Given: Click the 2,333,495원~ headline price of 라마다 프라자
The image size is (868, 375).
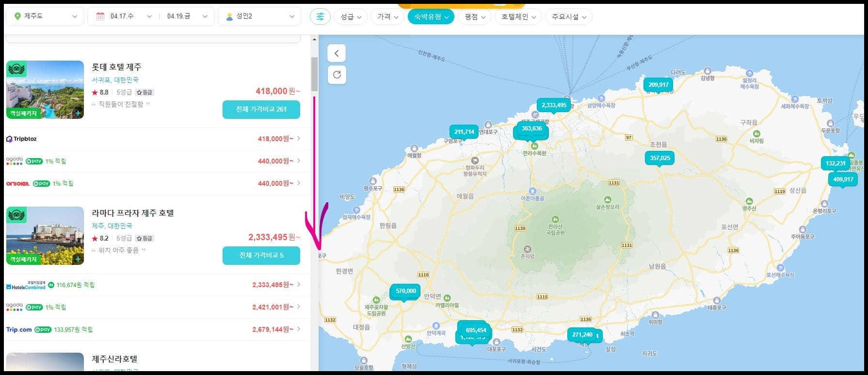Looking at the screenshot, I should click(274, 237).
